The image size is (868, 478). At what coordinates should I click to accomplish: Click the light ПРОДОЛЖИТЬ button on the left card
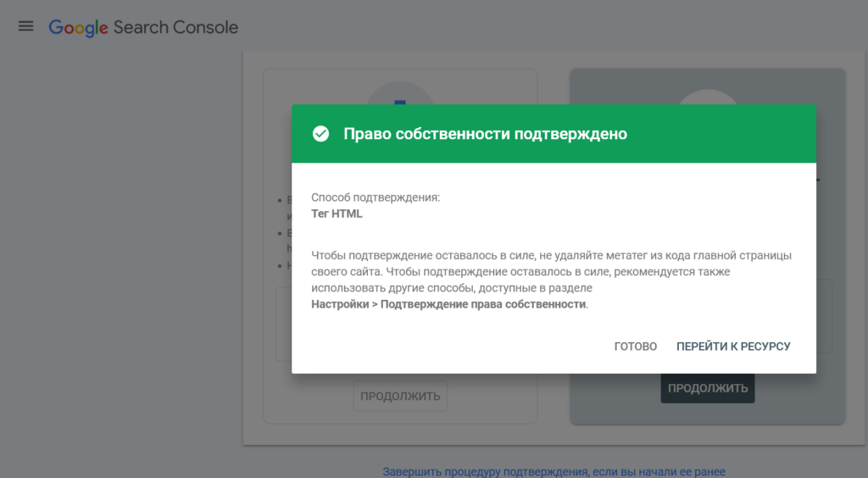click(400, 396)
